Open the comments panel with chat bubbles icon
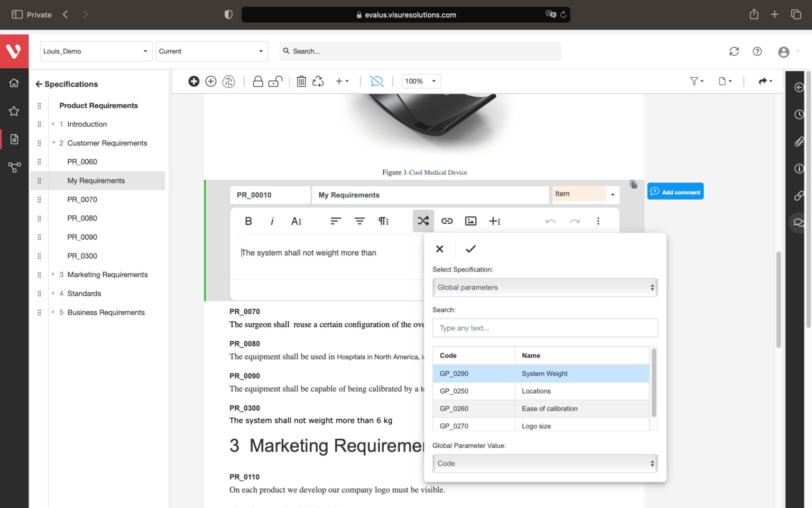This screenshot has width=812, height=508. pos(799,222)
